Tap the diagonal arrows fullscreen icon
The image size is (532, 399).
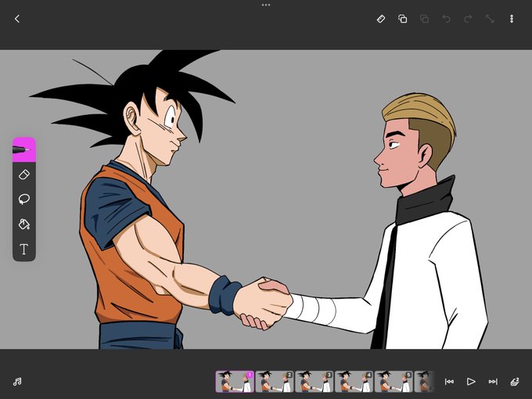point(490,19)
